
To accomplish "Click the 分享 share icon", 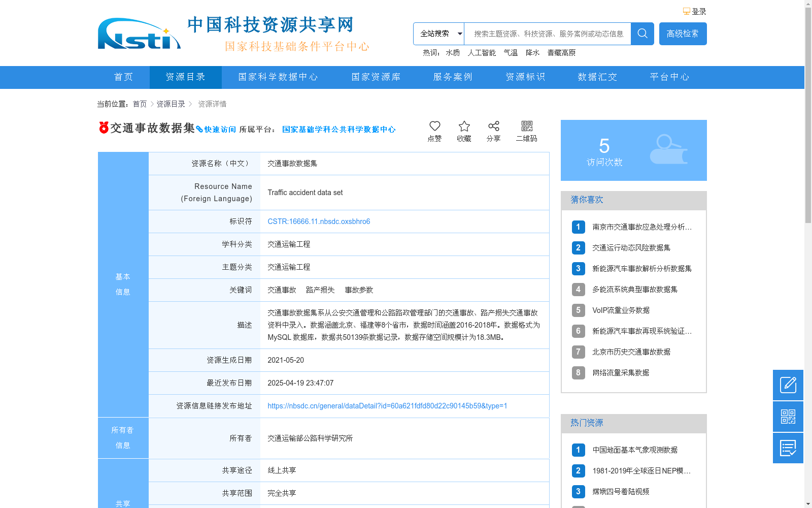I will 494,126.
